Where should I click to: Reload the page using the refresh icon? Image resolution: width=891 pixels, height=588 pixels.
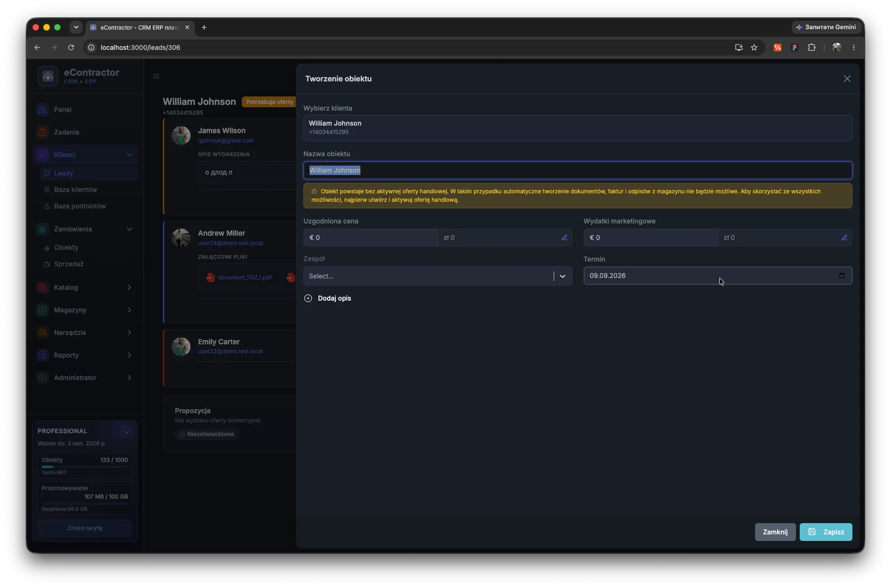click(71, 48)
